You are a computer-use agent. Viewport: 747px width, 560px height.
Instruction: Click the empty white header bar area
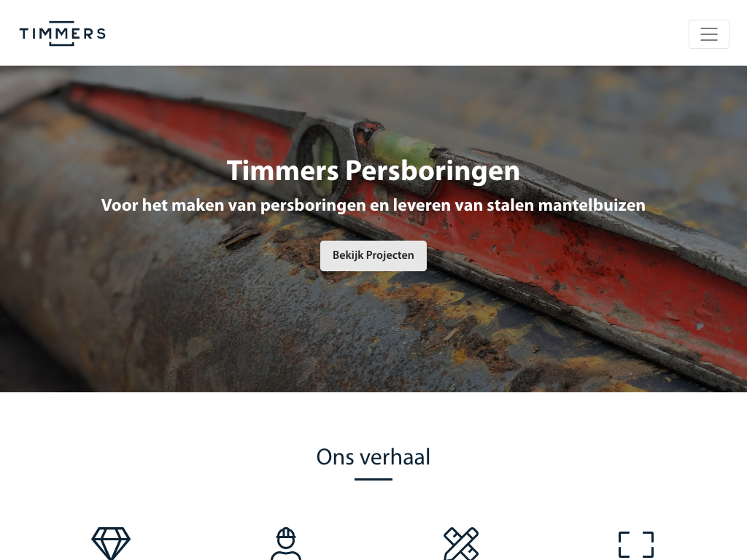tap(395, 33)
